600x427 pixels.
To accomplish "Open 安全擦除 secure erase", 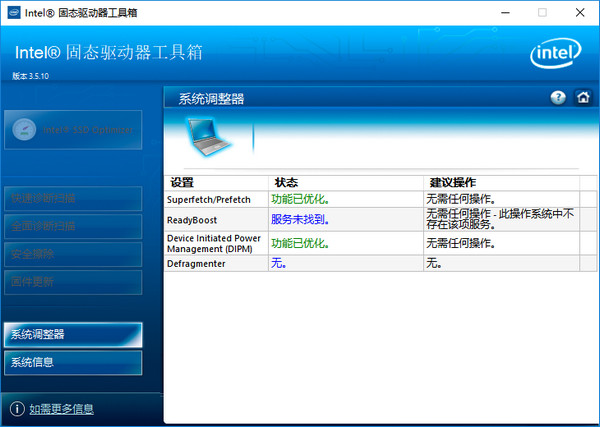I will tap(73, 254).
